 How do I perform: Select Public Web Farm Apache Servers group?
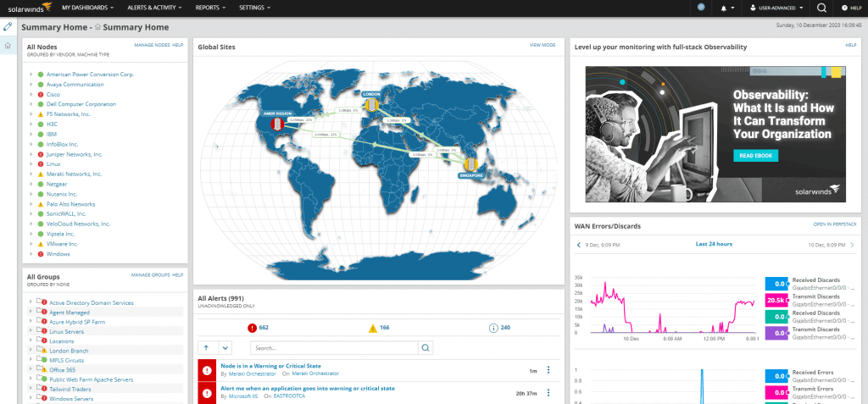92,379
